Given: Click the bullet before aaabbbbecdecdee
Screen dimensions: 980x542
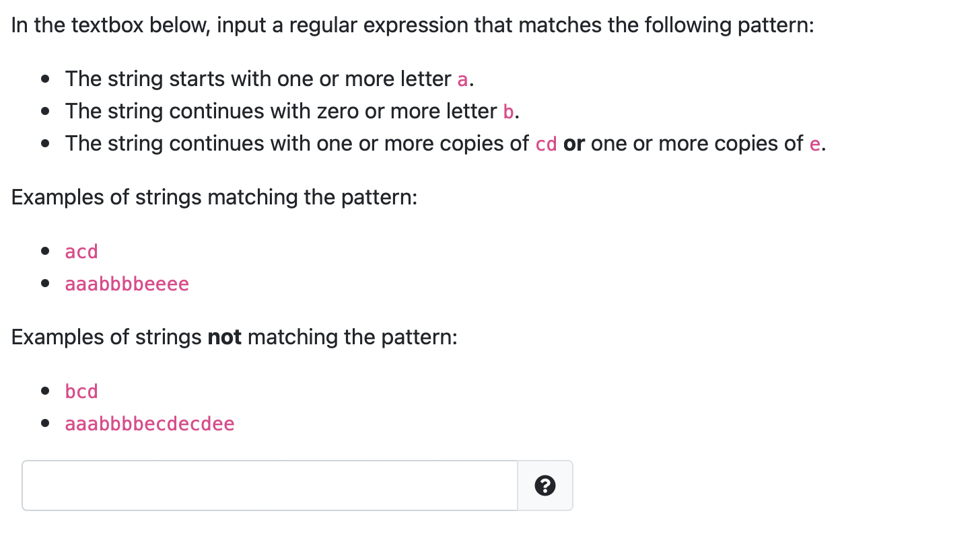Looking at the screenshot, I should point(45,424).
